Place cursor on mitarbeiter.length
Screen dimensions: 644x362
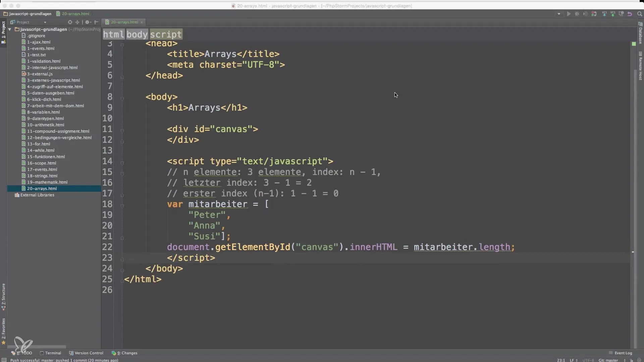[462, 247]
